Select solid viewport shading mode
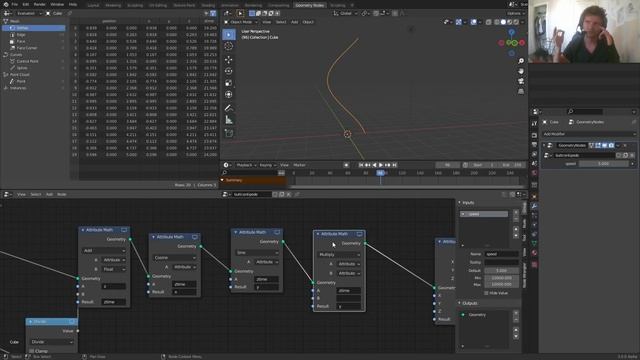 tap(503, 22)
